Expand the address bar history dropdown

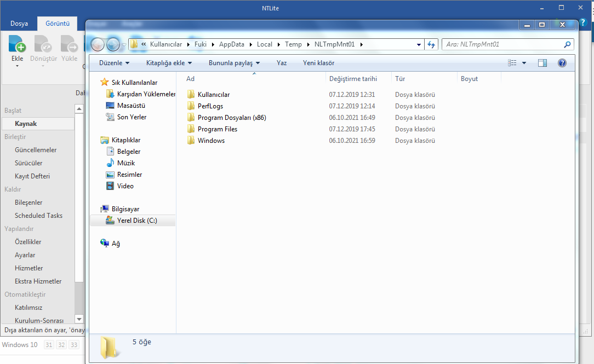pos(419,45)
